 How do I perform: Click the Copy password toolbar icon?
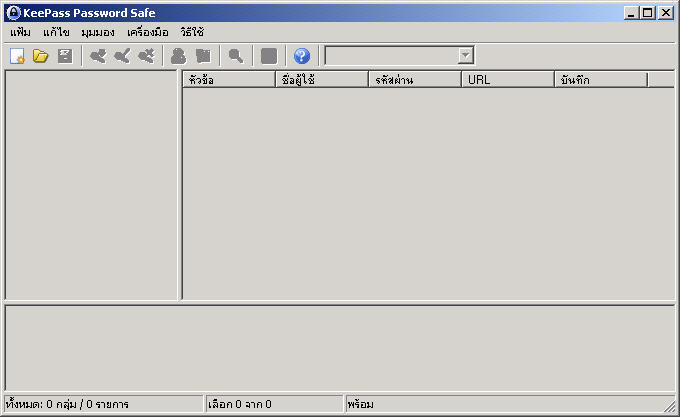click(203, 56)
